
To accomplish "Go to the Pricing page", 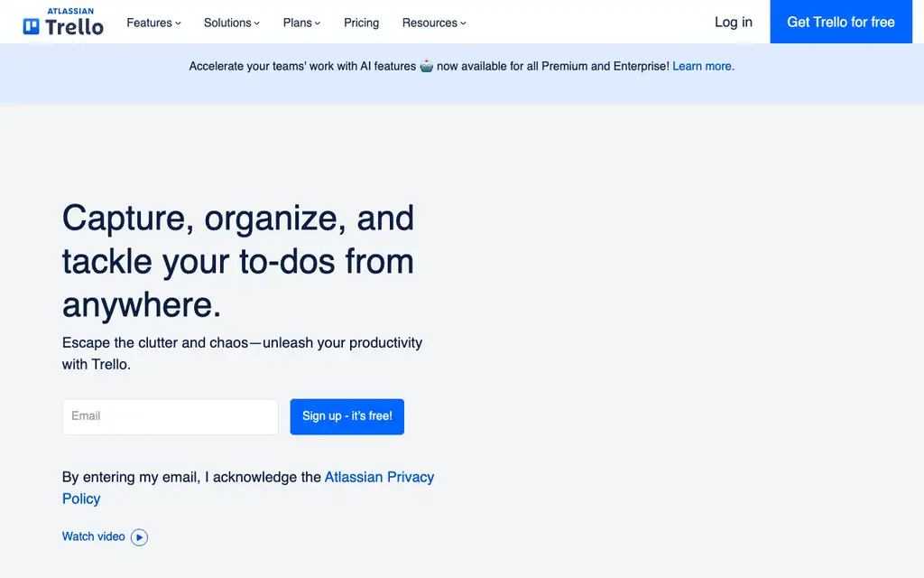I will click(361, 23).
